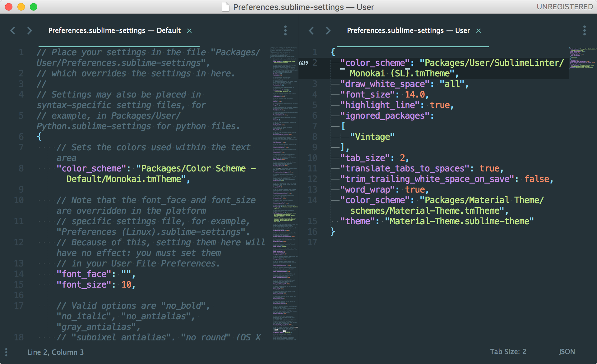Click the close window red button
The width and height of the screenshot is (597, 364).
(x=9, y=7)
